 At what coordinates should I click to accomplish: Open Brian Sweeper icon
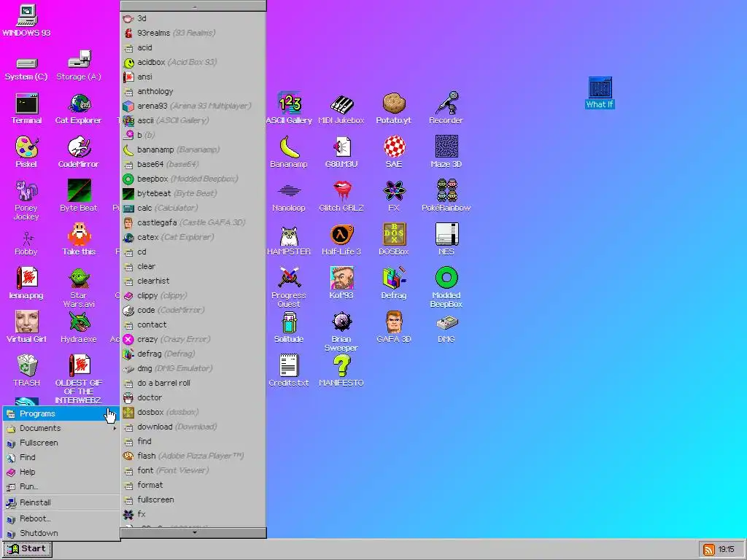click(x=341, y=332)
